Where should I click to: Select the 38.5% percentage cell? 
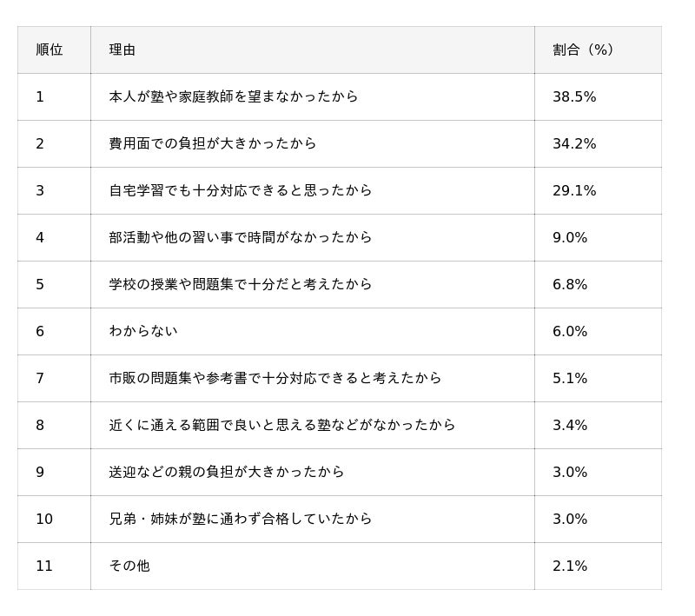click(574, 97)
